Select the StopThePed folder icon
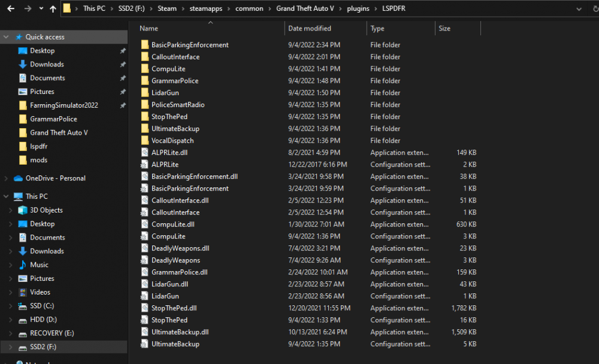This screenshot has width=599, height=364. pyautogui.click(x=144, y=117)
